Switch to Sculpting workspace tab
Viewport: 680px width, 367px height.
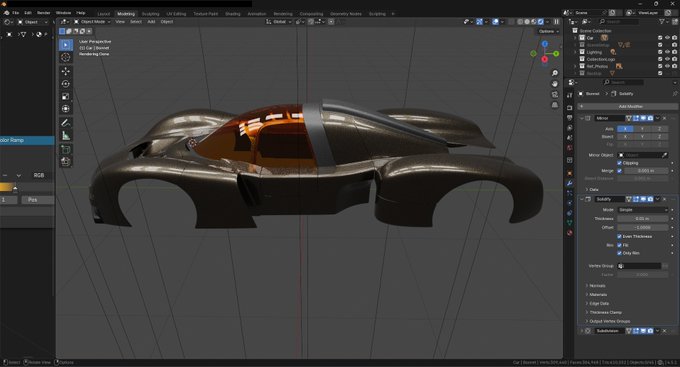[150, 14]
